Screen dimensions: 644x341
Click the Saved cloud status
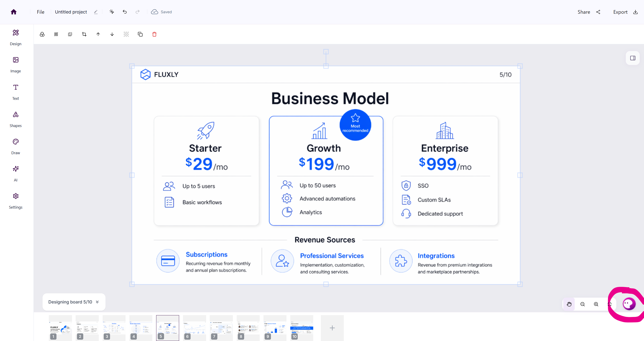(161, 12)
